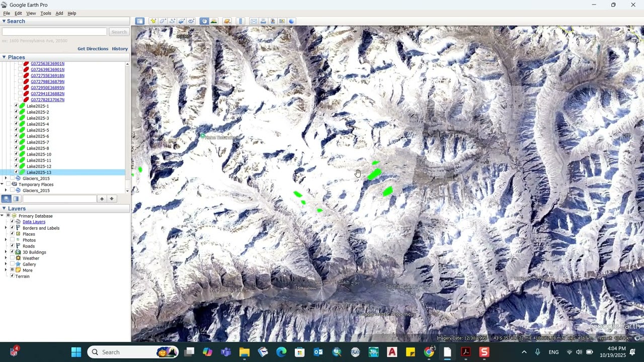
Task: Click the Places panel search magnifier icon
Action: tap(7, 199)
